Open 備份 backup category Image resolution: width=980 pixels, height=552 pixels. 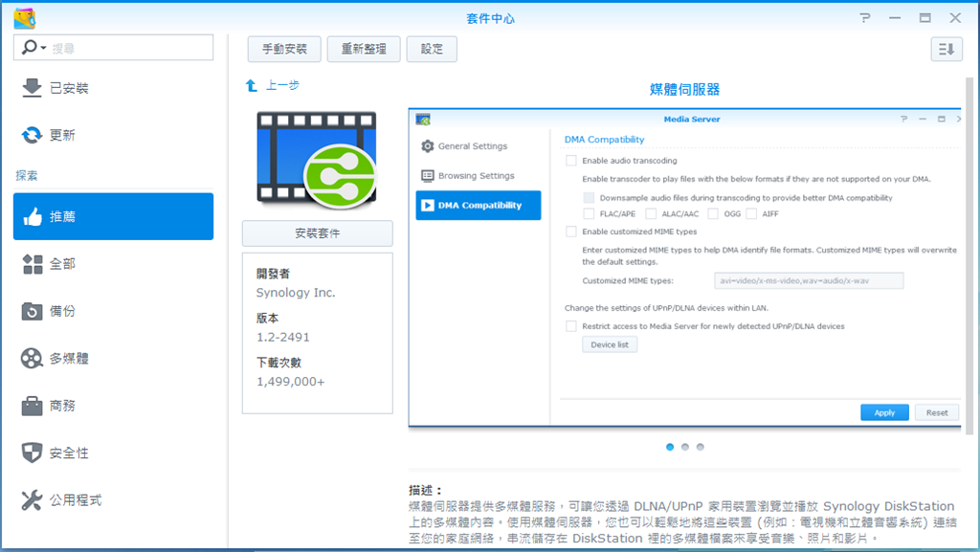click(x=113, y=311)
